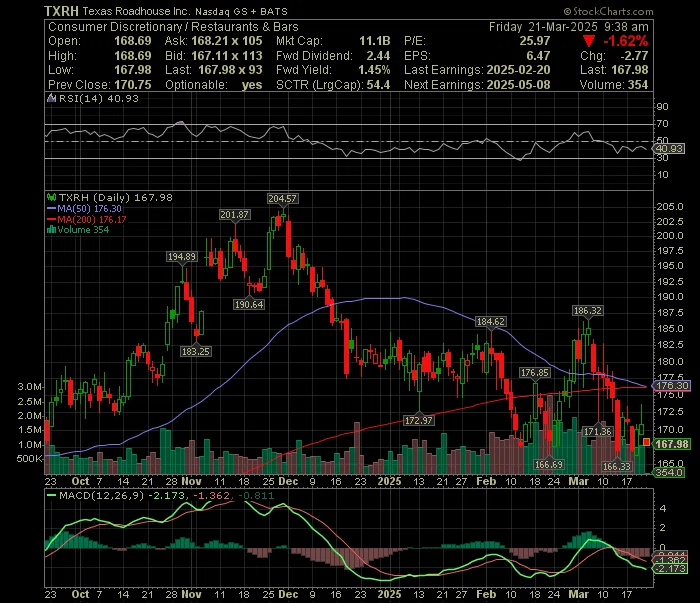Screen dimensions: 700x603
Task: Click the Next Earnings date 2025-05-08
Action: coord(518,85)
